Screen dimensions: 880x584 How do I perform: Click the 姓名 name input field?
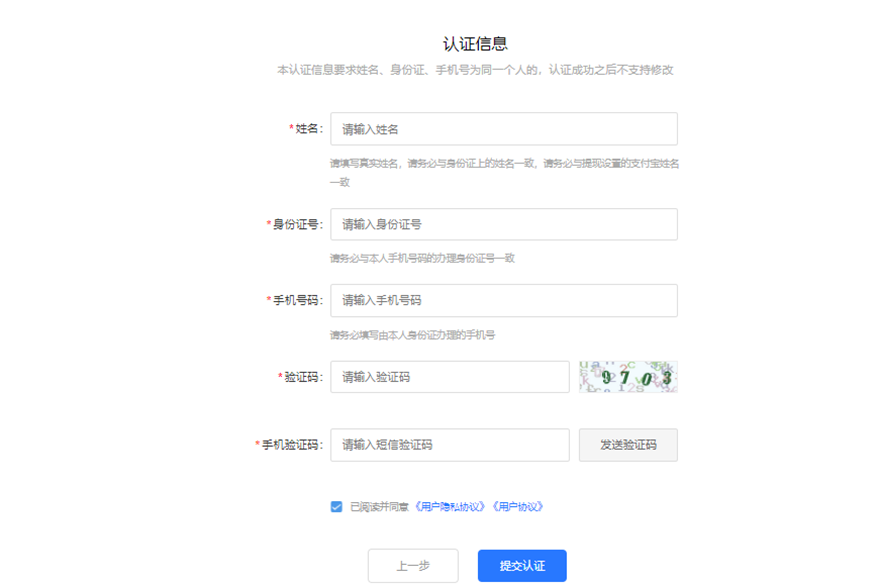click(x=505, y=128)
